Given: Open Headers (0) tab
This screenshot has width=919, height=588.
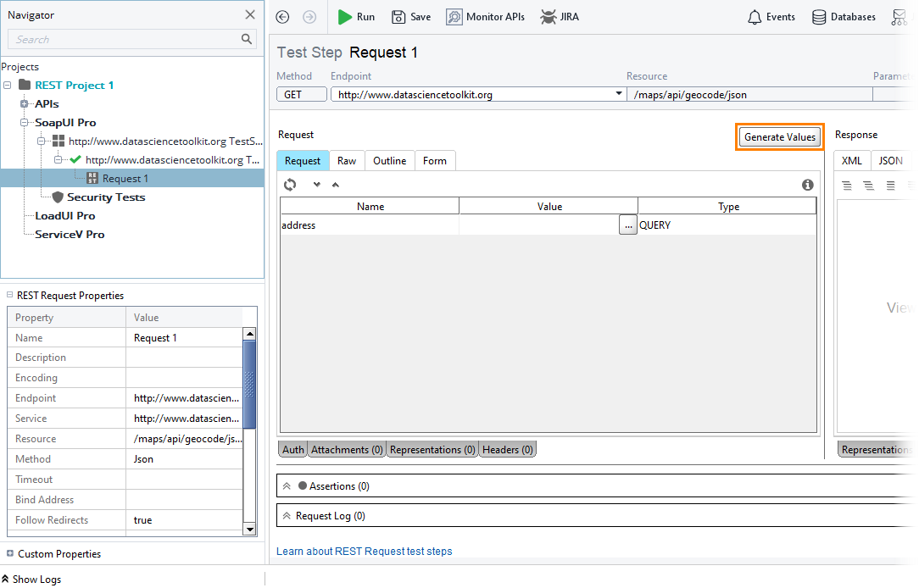Looking at the screenshot, I should 508,449.
